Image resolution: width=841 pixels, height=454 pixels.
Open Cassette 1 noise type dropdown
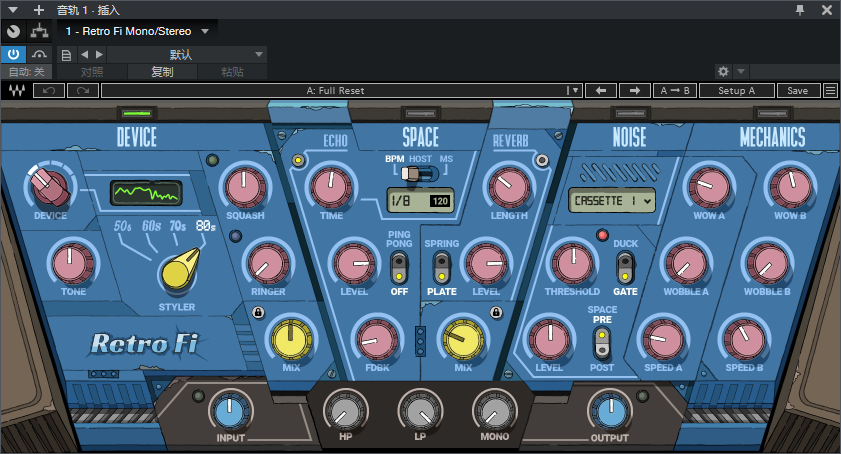611,201
